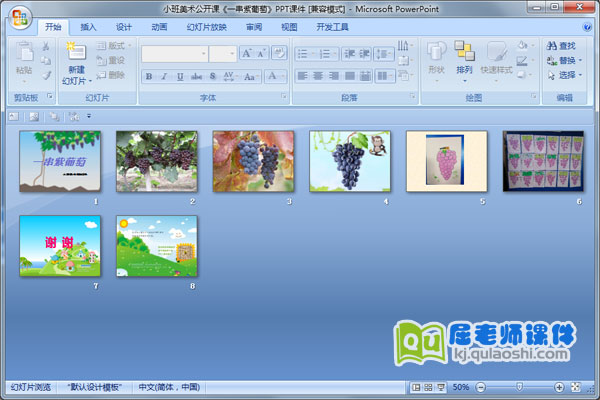Toggle Align Left
Viewport: 600px width, 400px height.
[x=303, y=76]
